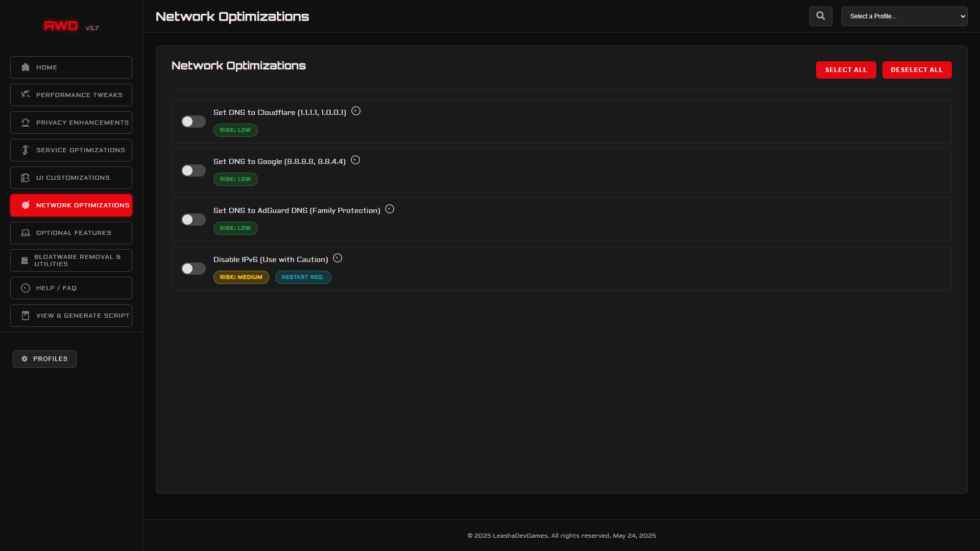Click the 'Set DNS to Cloudflare (1.1.1.1, 1.0.0.1)' label
This screenshot has height=551, width=980.
(x=280, y=112)
